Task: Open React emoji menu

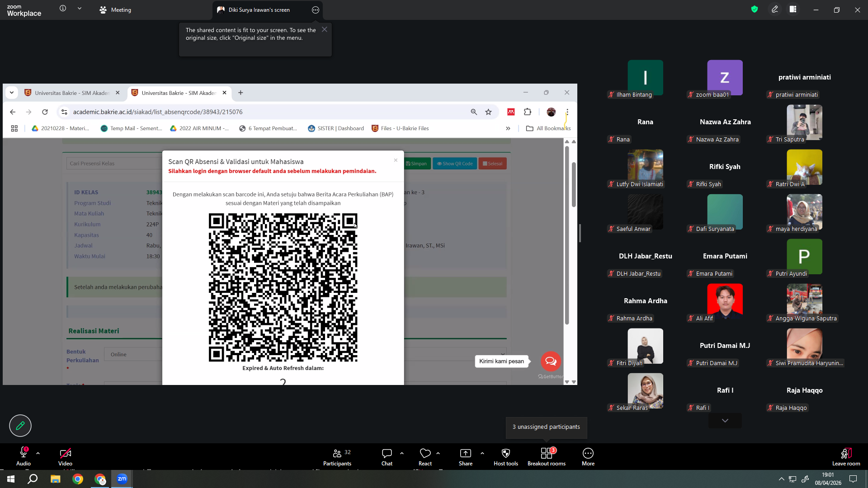Action: (425, 456)
